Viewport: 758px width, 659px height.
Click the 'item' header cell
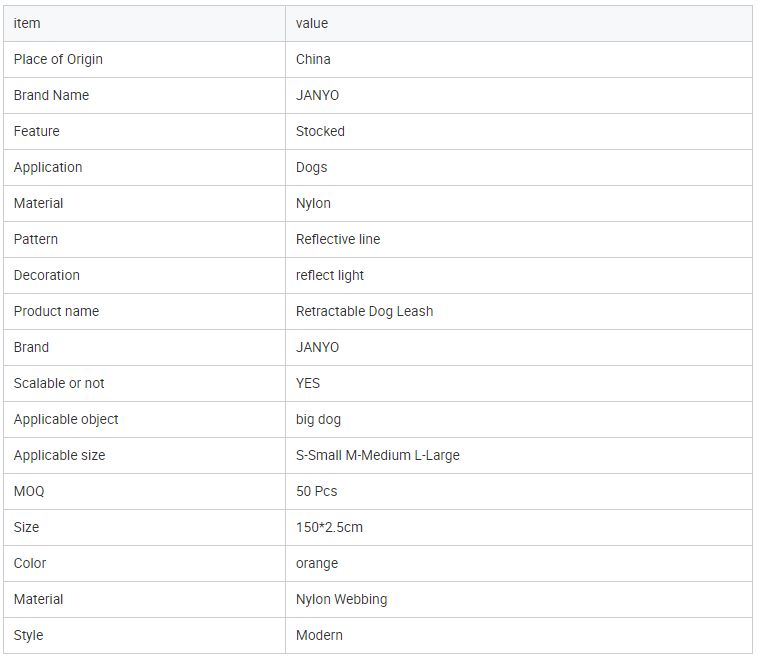[x=27, y=23]
